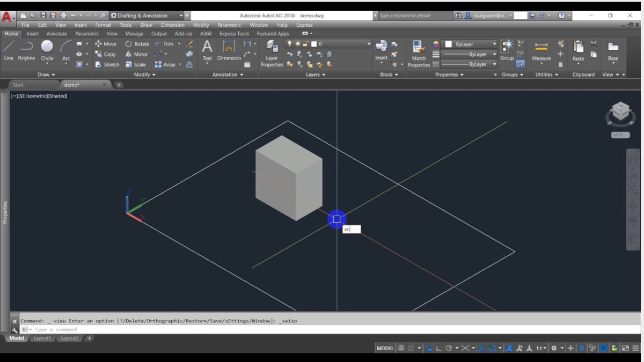Open the layer selection dropdown
This screenshot has height=362, width=644.
(328, 44)
